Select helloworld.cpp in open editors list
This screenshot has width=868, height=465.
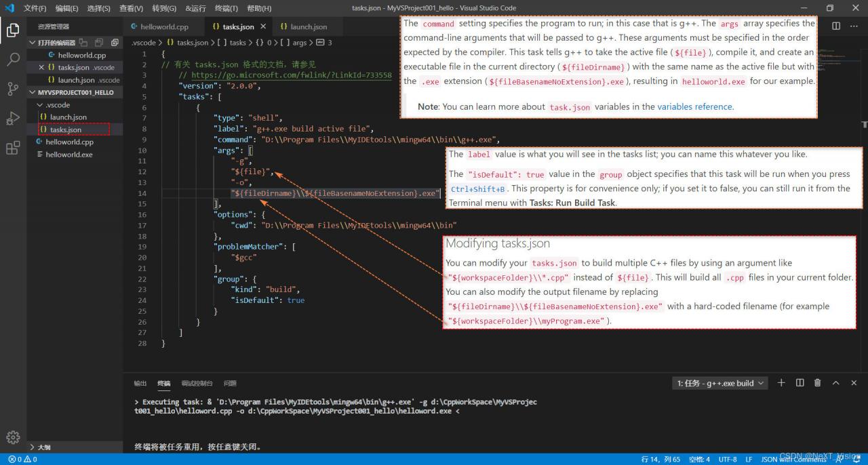pyautogui.click(x=75, y=55)
